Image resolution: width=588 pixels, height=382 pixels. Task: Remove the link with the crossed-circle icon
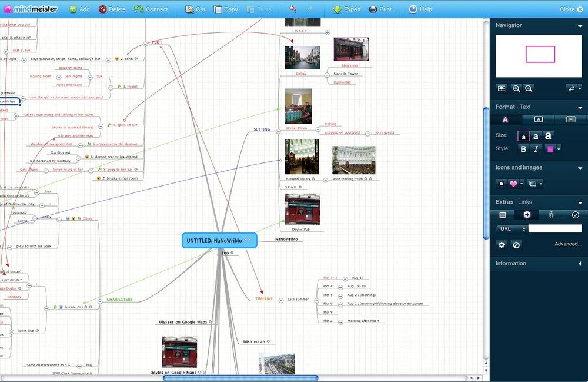click(516, 245)
